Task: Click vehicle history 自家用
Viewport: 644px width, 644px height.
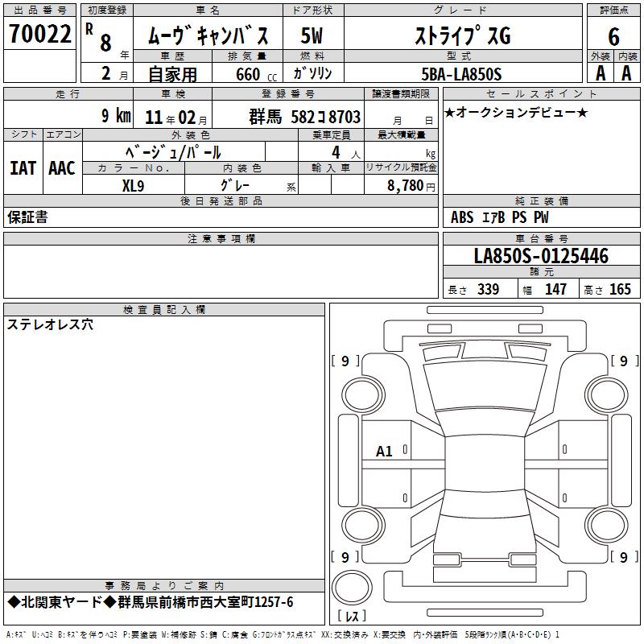Action: [172, 74]
